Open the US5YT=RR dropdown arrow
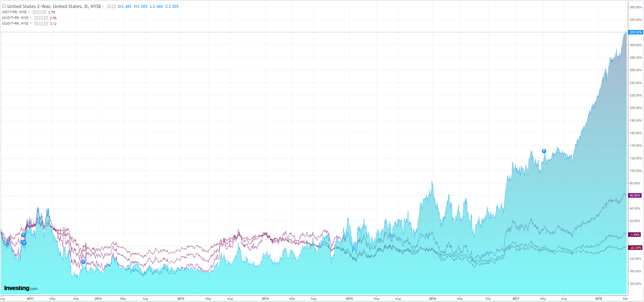The height and width of the screenshot is (302, 644). pos(29,12)
